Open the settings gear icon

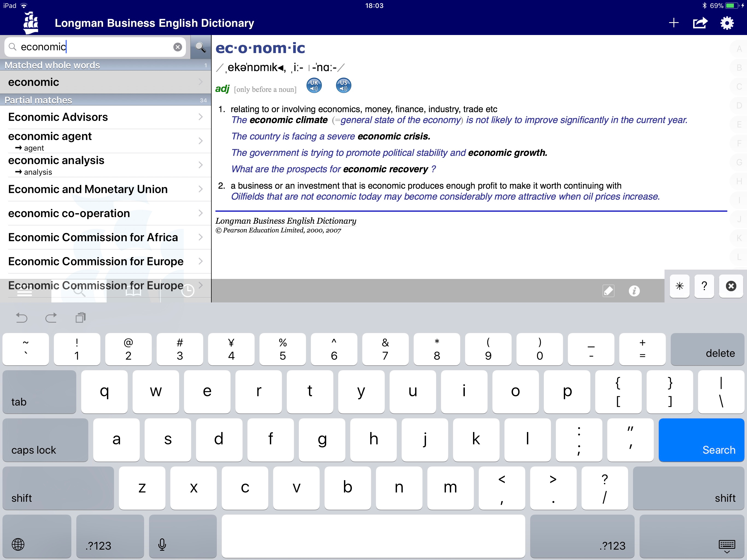(727, 23)
